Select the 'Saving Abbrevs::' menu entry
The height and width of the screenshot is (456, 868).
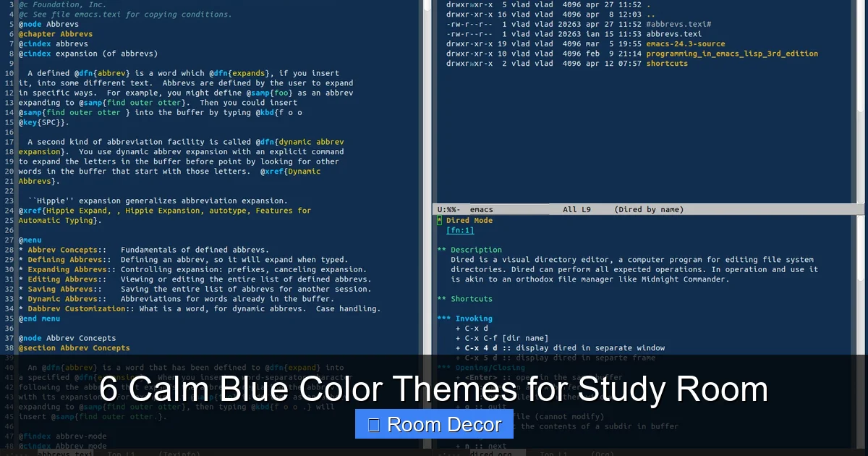coord(66,289)
